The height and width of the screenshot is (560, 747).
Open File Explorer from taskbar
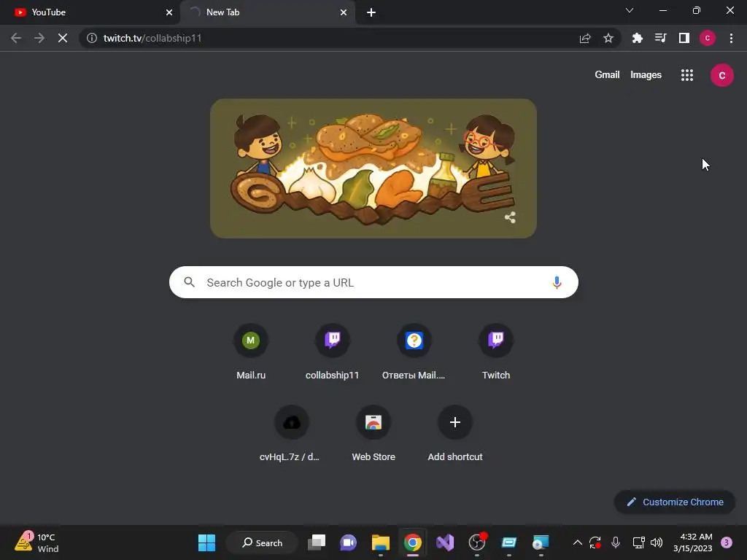click(381, 542)
